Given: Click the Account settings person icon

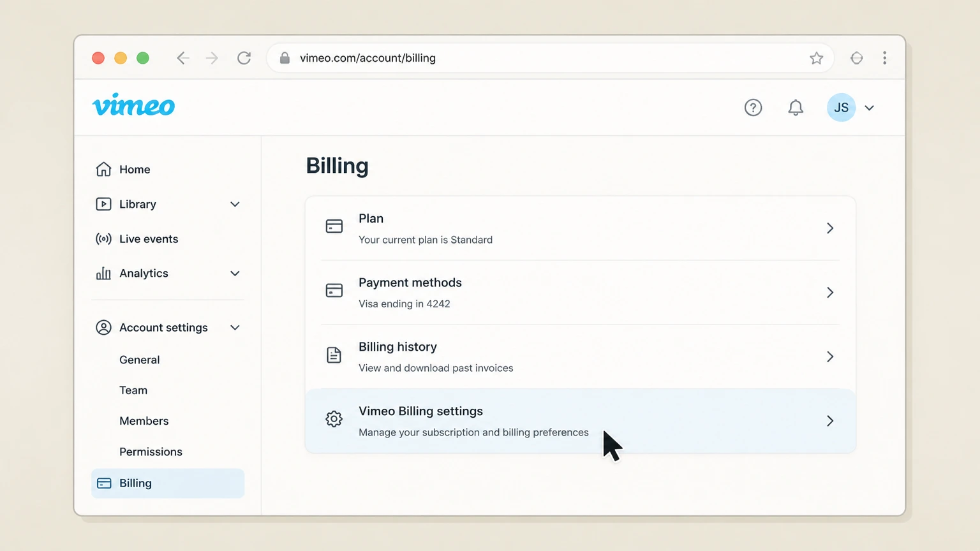Looking at the screenshot, I should pyautogui.click(x=103, y=327).
